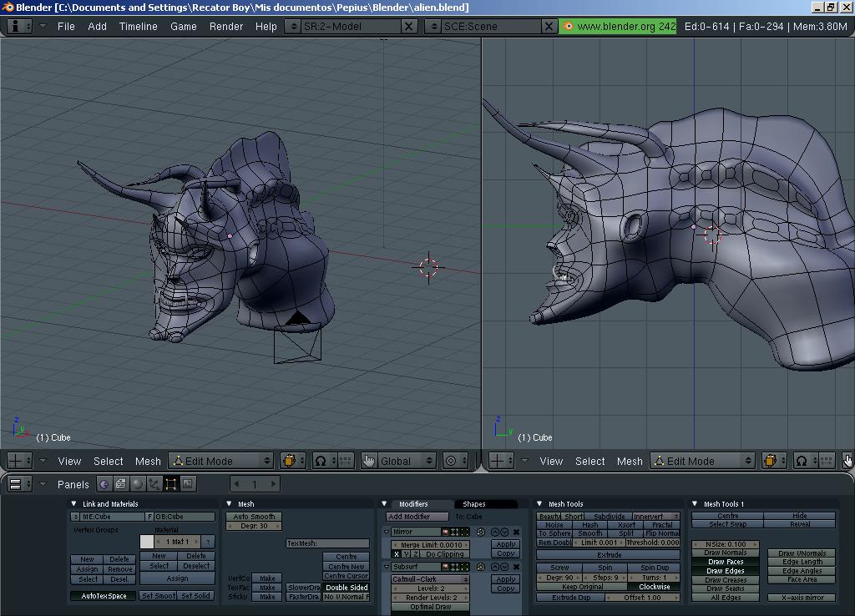The height and width of the screenshot is (616, 855).
Task: Open the Render menu
Action: pos(225,26)
